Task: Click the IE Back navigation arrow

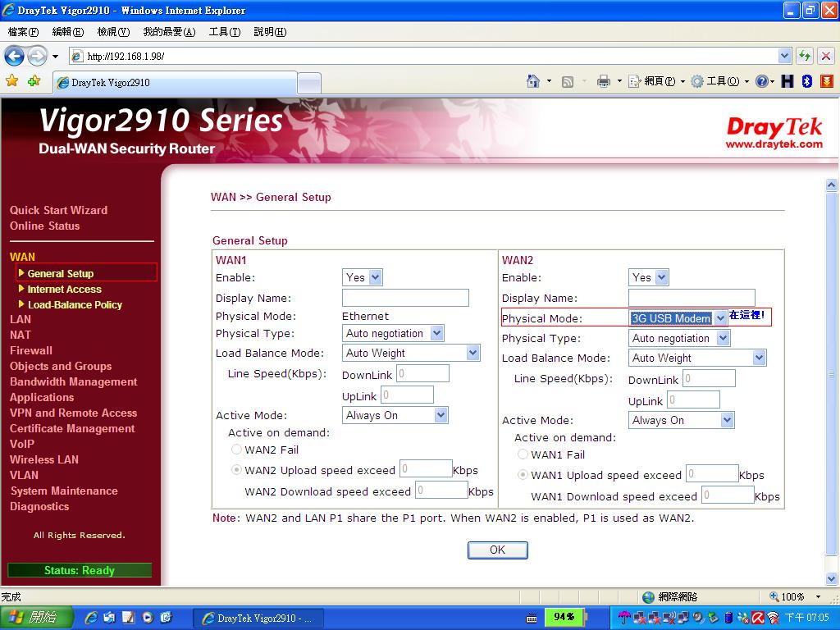Action: pos(15,56)
